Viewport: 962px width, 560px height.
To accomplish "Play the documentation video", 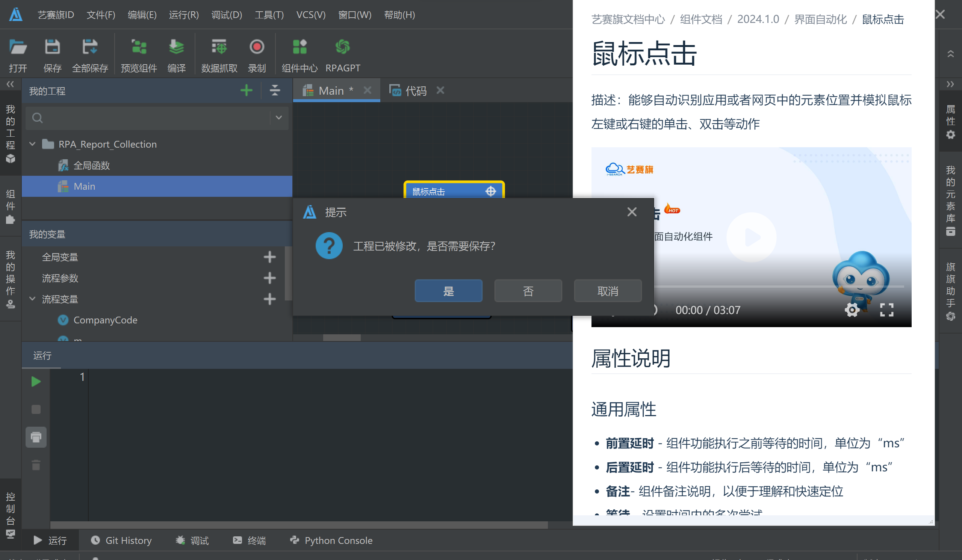I will [x=751, y=237].
